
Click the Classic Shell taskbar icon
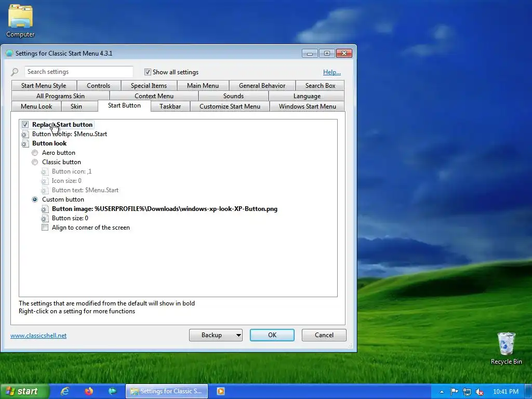(113, 391)
